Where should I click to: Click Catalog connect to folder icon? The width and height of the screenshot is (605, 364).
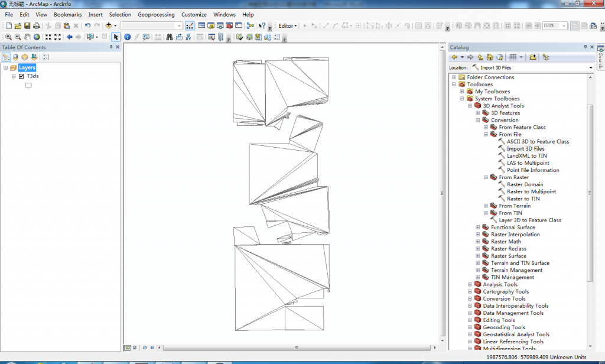click(x=533, y=57)
